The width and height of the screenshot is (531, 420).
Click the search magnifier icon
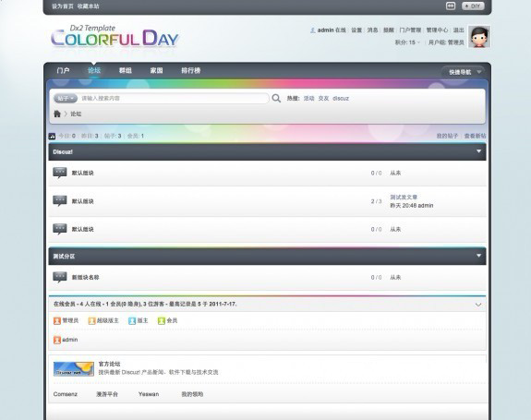click(x=276, y=99)
